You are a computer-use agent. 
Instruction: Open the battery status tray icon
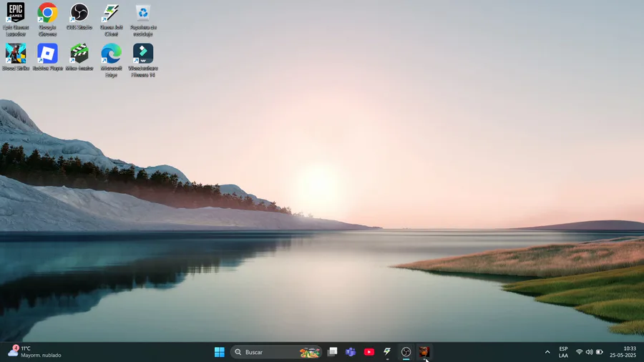tap(599, 352)
